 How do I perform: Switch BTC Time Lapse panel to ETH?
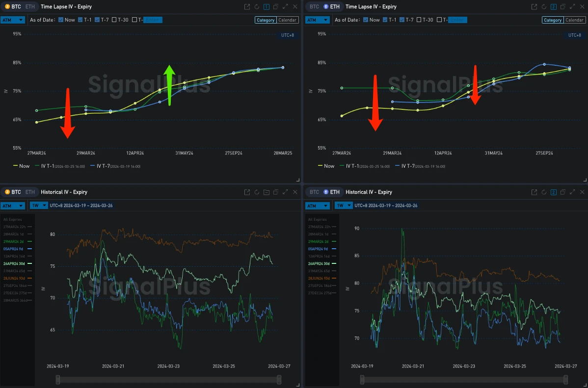[x=30, y=7]
